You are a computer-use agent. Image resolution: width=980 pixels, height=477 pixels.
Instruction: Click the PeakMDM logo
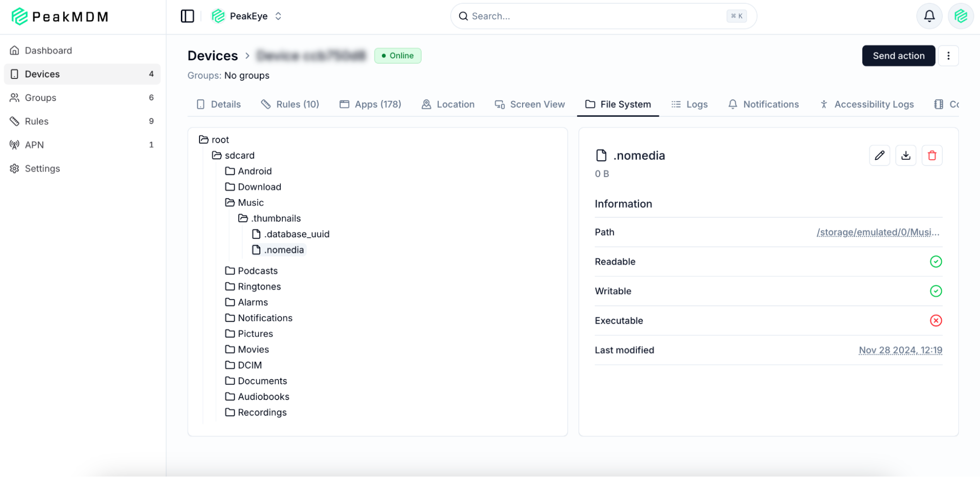[x=60, y=17]
